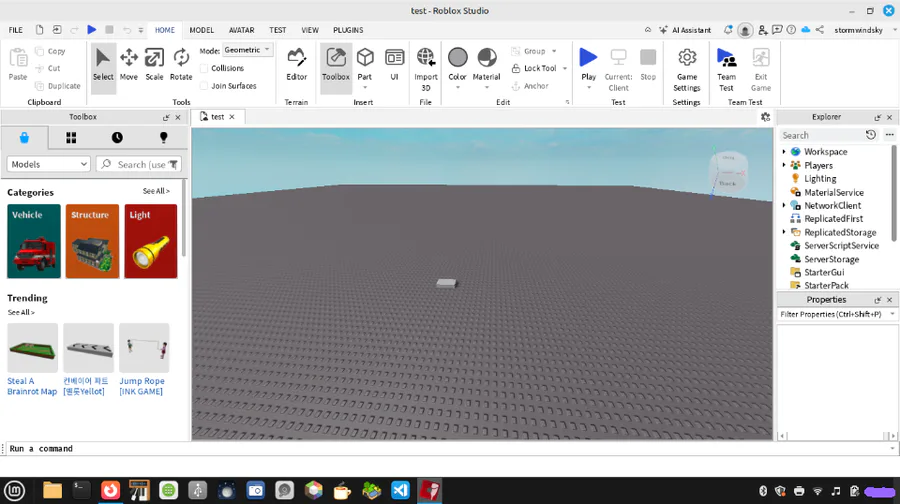Screen dimensions: 900x504
Task: Activate the Move tool
Action: tap(129, 64)
